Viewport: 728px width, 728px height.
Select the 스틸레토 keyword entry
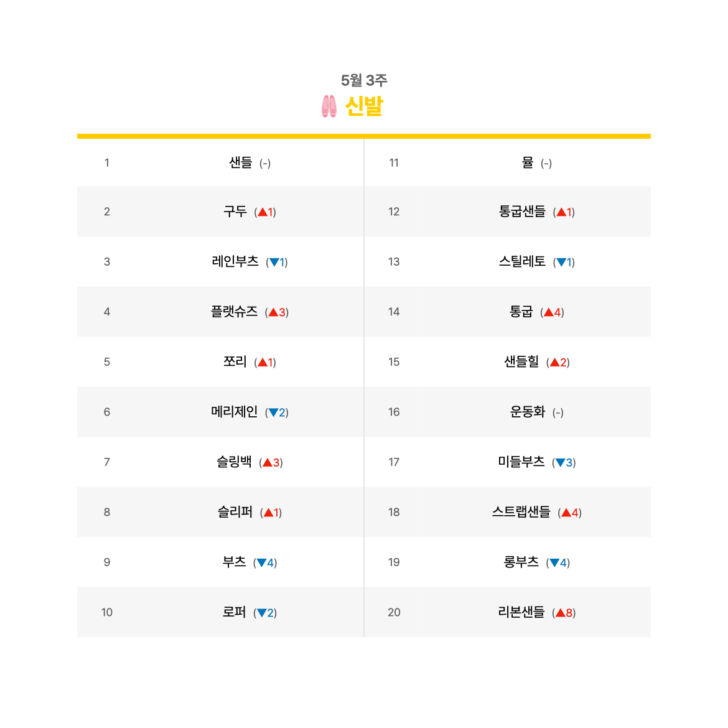pyautogui.click(x=522, y=261)
